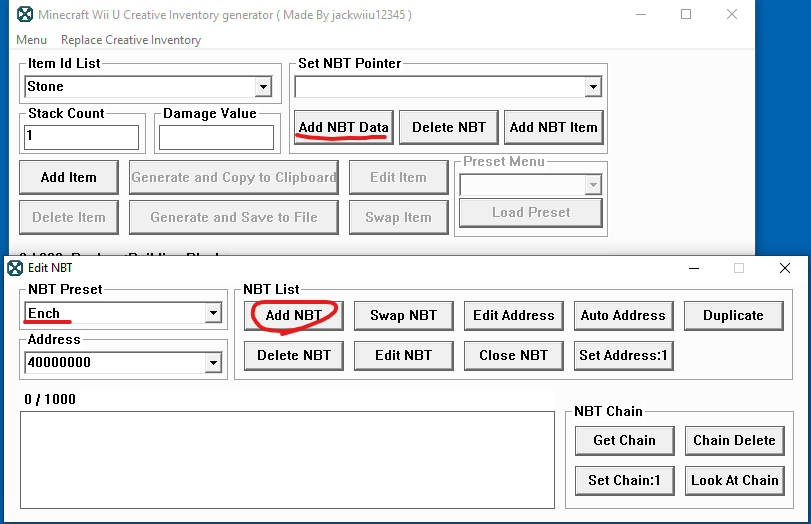Focus the Stack Count input field
This screenshot has width=811, height=524.
tap(81, 137)
